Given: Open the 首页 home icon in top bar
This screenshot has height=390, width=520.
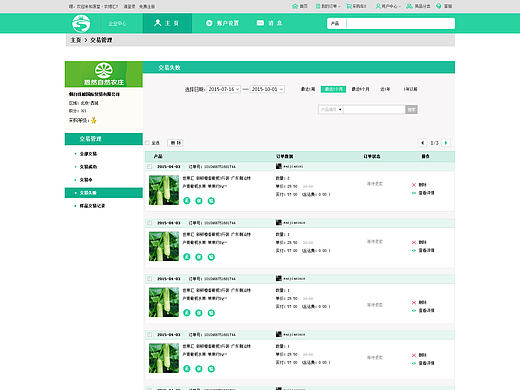Looking at the screenshot, I should (295, 6).
